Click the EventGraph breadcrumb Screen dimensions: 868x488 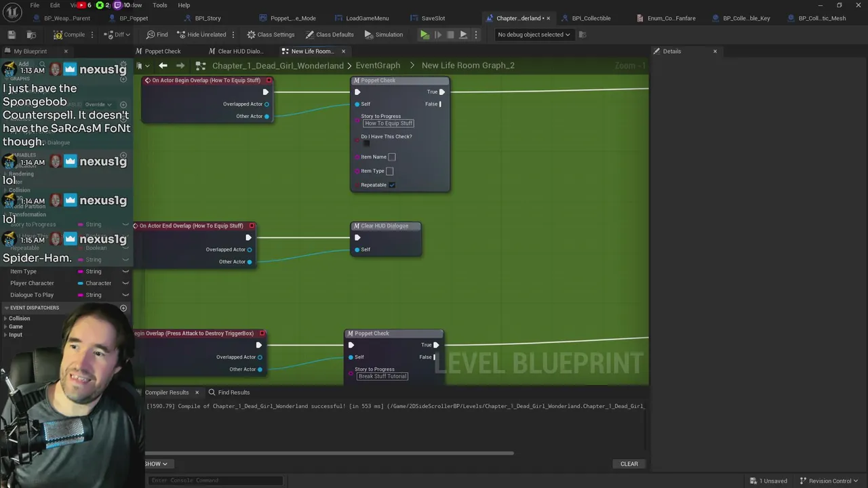[x=378, y=65]
